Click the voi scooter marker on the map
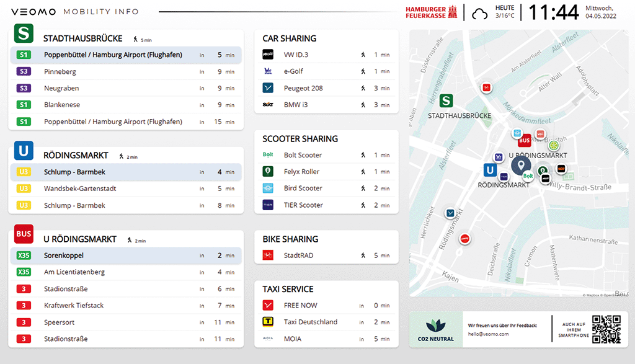Viewport: 635px width, 364px height. (x=540, y=134)
